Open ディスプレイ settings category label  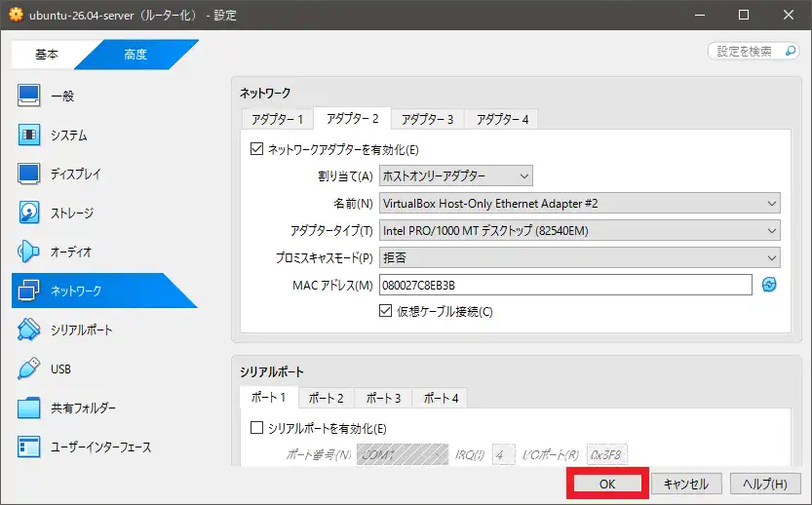click(x=76, y=175)
